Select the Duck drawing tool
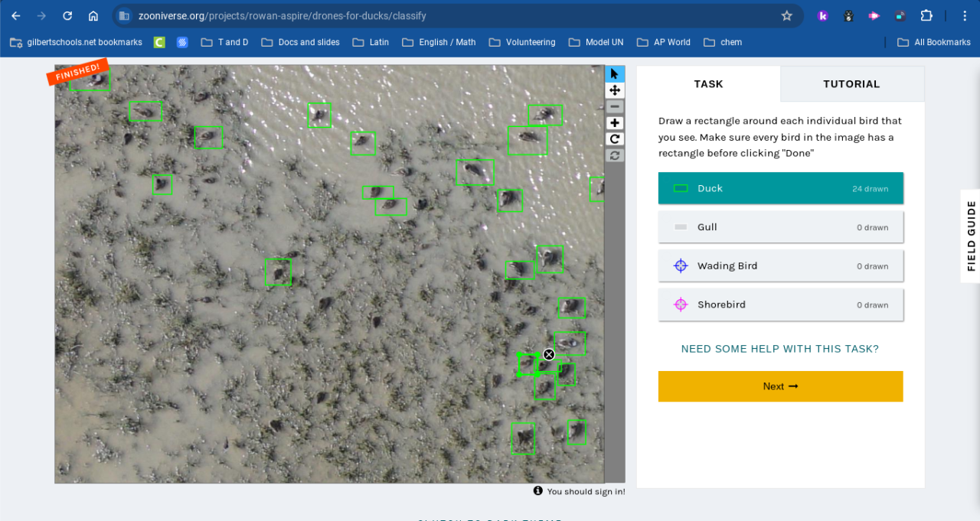This screenshot has height=521, width=980. (780, 188)
